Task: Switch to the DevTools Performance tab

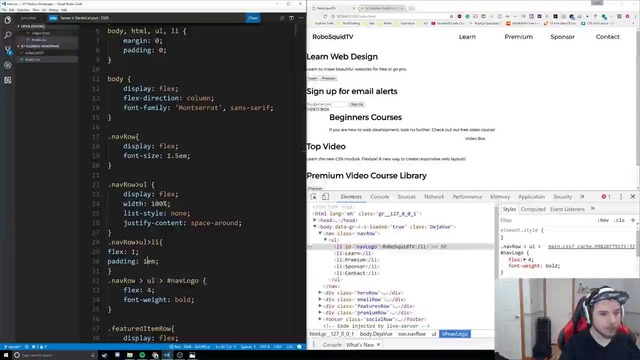Action: click(x=467, y=197)
